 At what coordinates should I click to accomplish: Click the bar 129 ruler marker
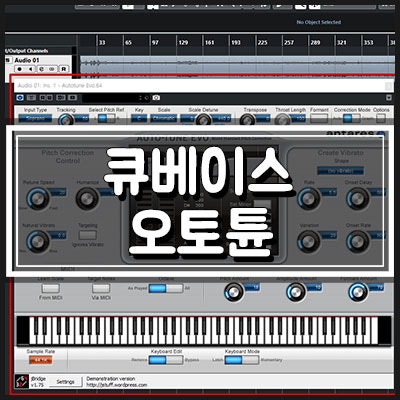pyautogui.click(x=183, y=42)
